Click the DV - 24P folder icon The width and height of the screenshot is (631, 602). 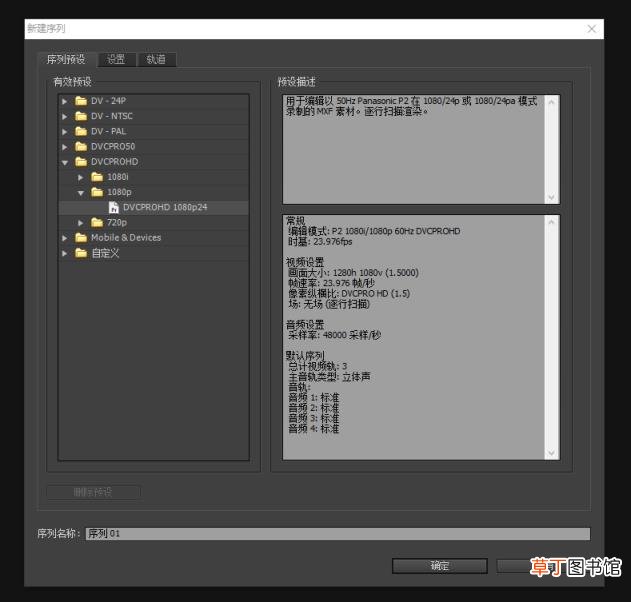tap(81, 101)
